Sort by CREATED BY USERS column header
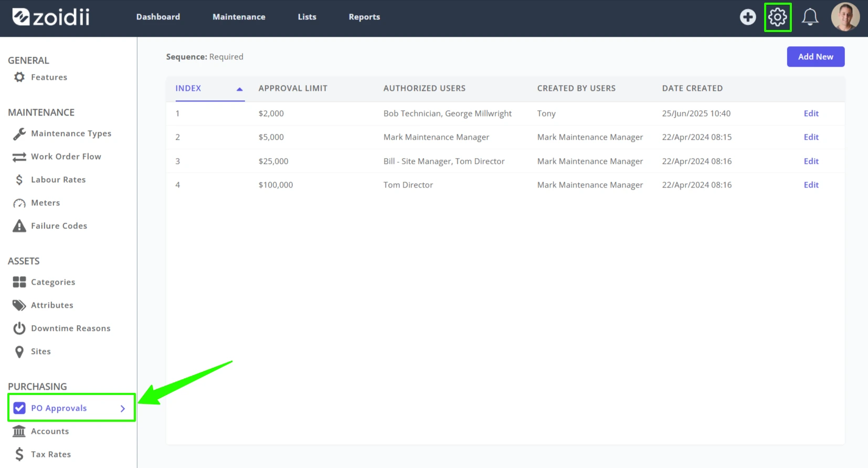This screenshot has height=468, width=868. (576, 88)
